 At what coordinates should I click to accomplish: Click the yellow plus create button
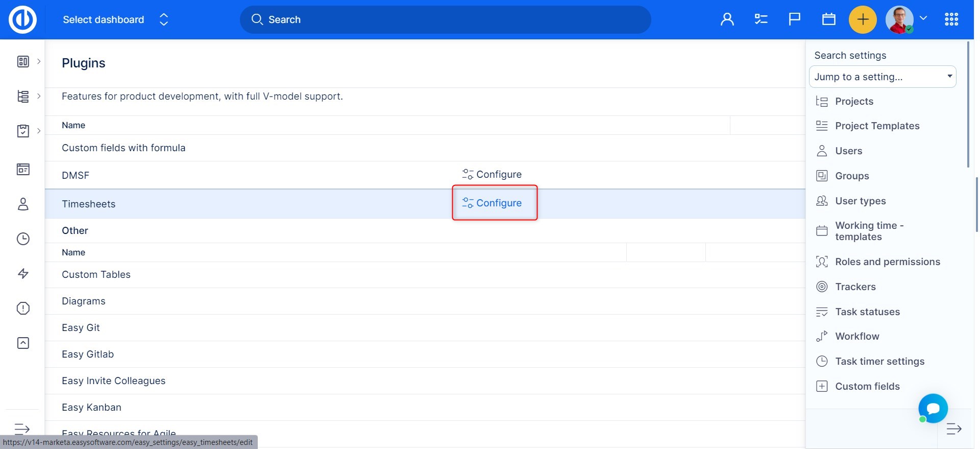click(862, 19)
